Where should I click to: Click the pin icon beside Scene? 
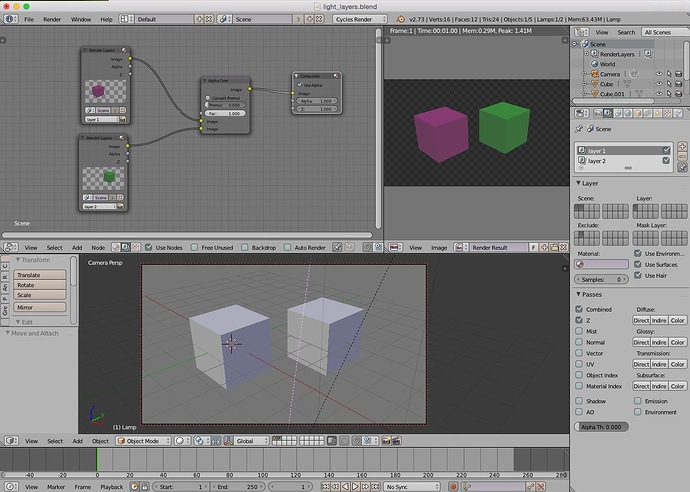coord(579,129)
